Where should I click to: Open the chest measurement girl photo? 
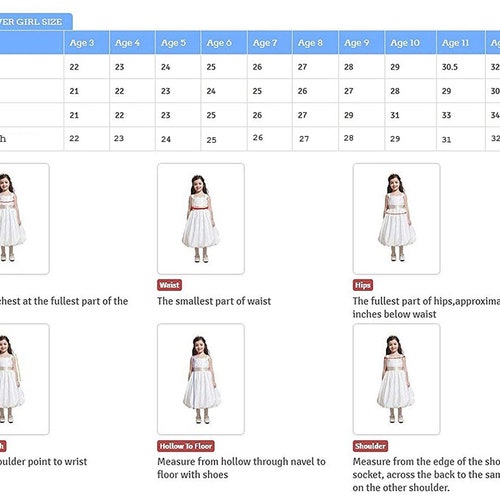click(x=24, y=219)
